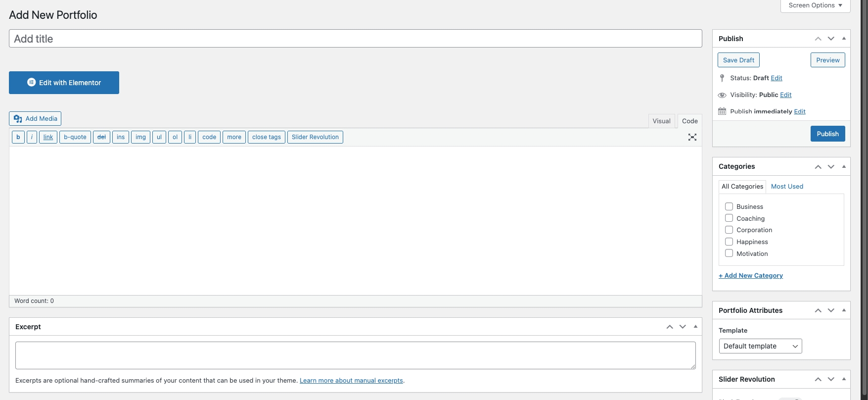This screenshot has width=868, height=400.
Task: Switch to the Most Used categories tab
Action: [x=787, y=187]
